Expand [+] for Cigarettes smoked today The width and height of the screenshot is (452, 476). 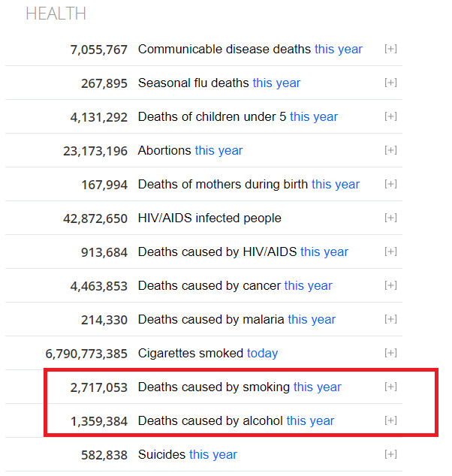(390, 353)
